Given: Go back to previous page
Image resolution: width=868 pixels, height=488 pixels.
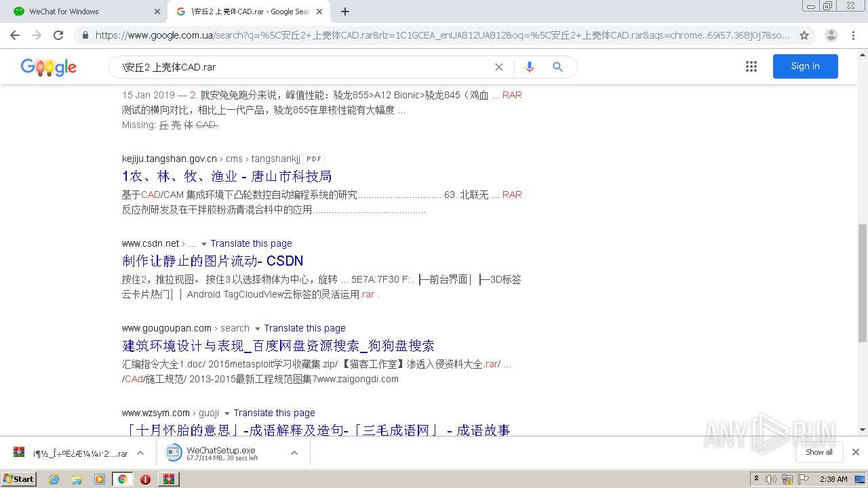Looking at the screenshot, I should click(15, 35).
